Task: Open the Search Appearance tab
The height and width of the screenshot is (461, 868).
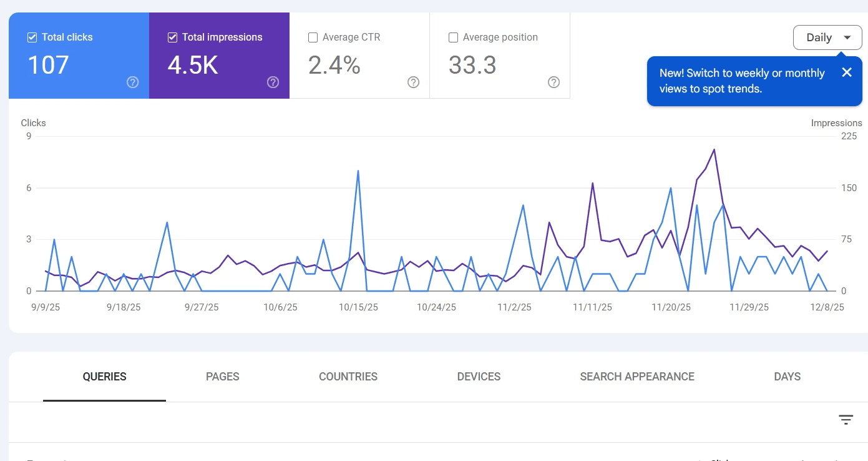Action: pos(637,377)
